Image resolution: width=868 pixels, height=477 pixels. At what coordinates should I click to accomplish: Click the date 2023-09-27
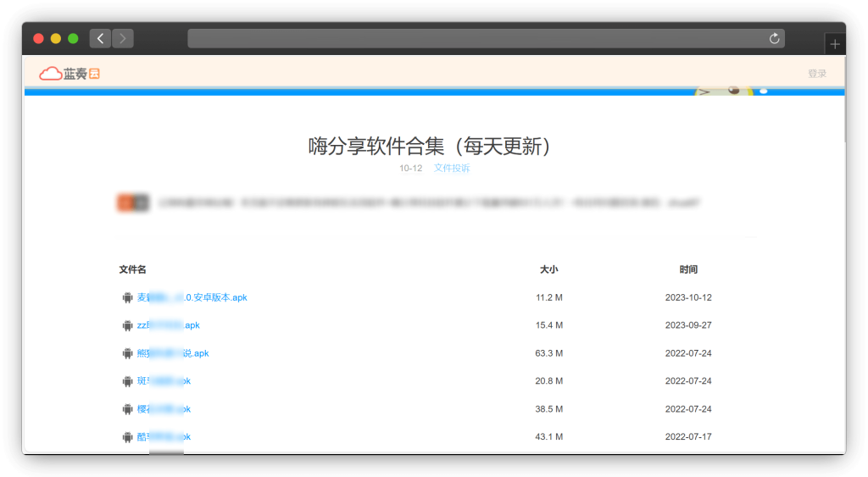coord(688,324)
